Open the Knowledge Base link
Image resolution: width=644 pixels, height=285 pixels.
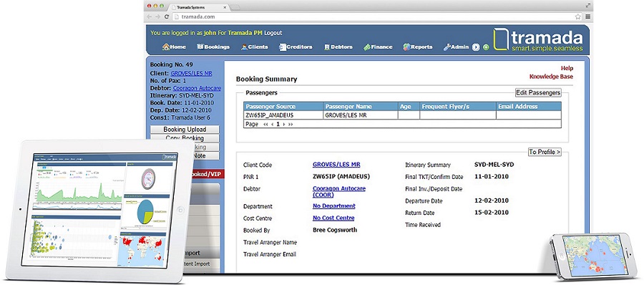coord(551,77)
